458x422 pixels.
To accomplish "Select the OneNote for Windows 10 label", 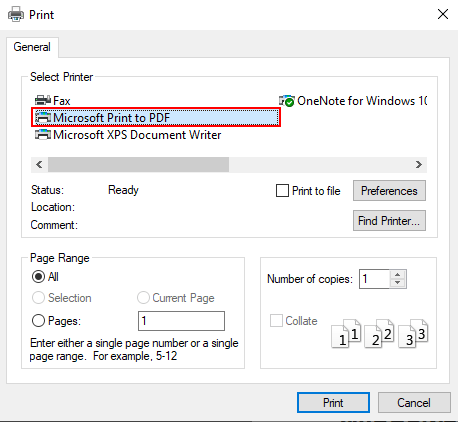I will click(362, 101).
